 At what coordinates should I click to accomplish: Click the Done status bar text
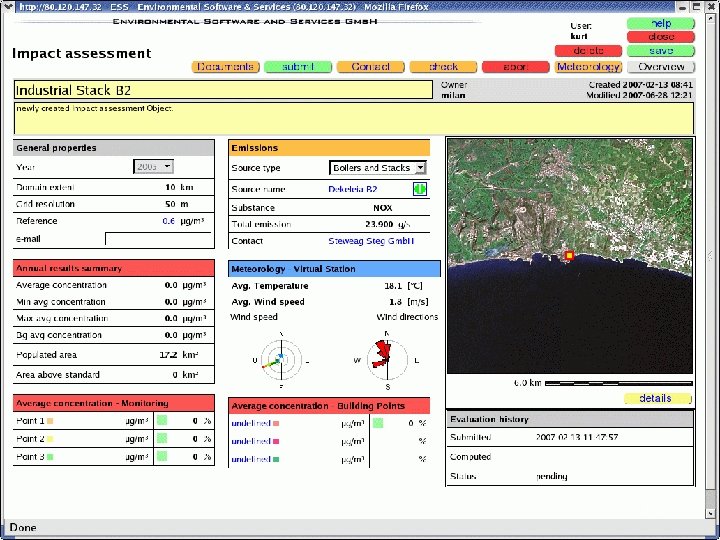pos(23,528)
